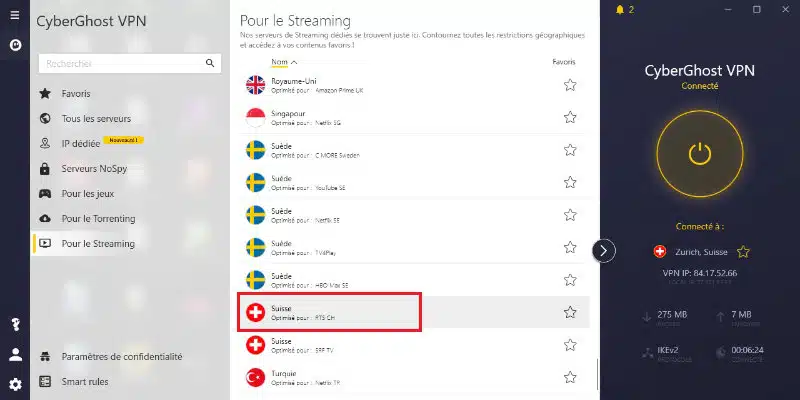Open the user account icon
The image size is (800, 400).
(x=15, y=355)
